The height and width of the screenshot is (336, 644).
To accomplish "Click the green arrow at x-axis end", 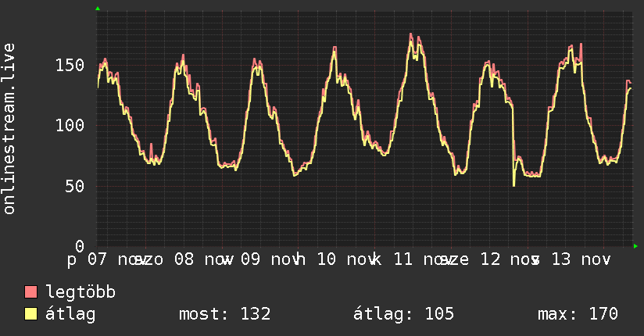I will [x=635, y=246].
